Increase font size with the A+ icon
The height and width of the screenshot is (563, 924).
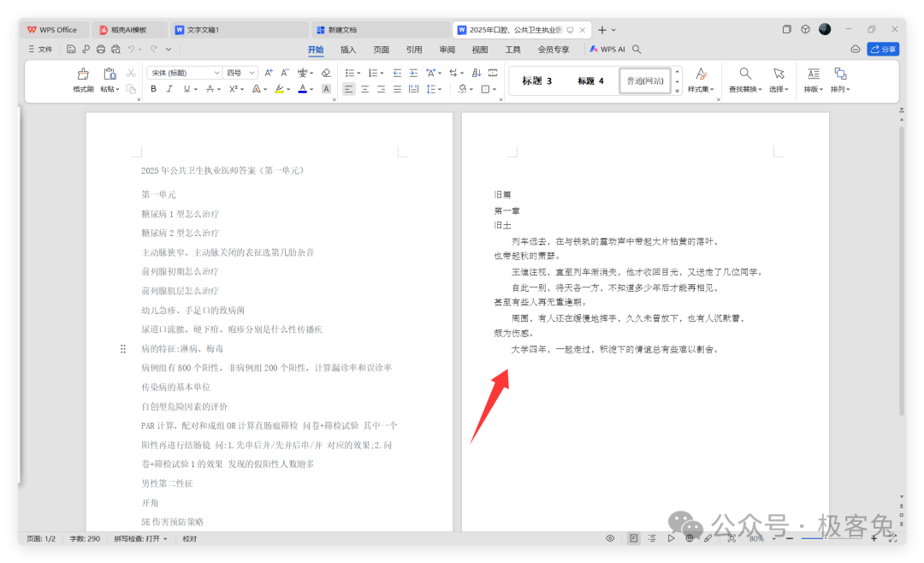pyautogui.click(x=269, y=73)
